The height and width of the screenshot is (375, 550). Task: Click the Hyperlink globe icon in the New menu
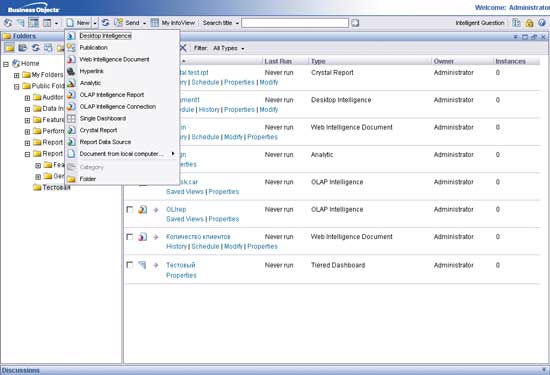(71, 71)
